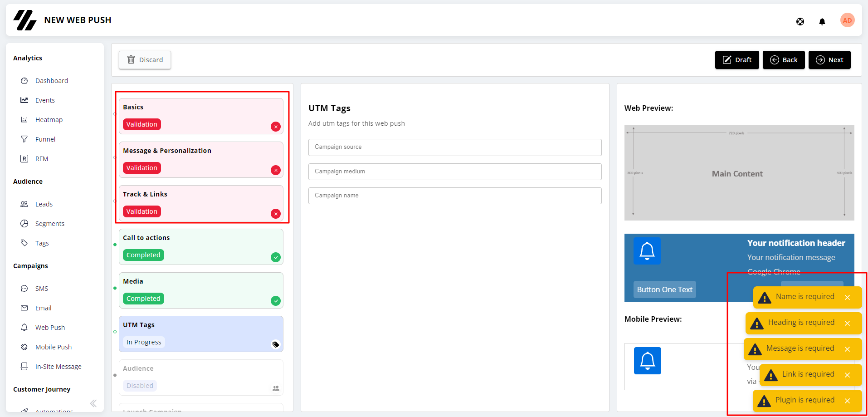Dismiss the Message is required alert
This screenshot has width=868, height=417.
tap(847, 349)
